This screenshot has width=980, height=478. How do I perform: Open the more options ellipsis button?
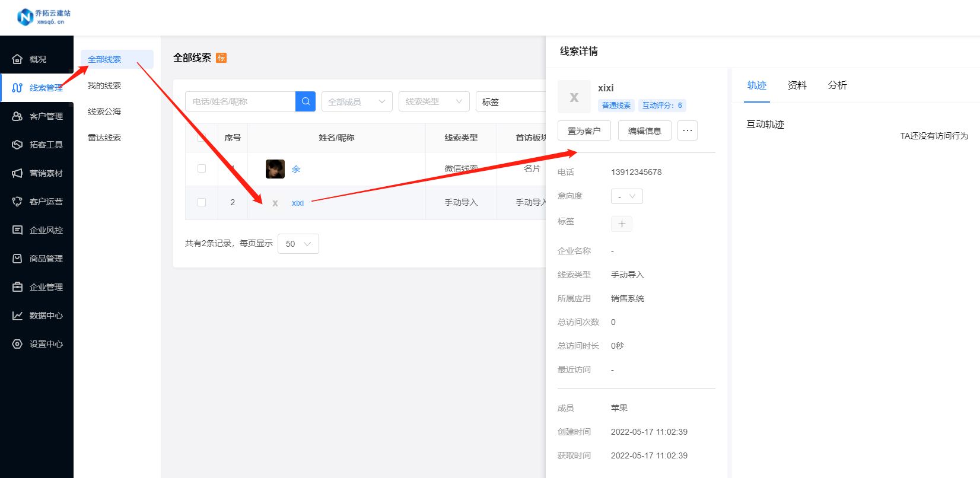tap(688, 130)
